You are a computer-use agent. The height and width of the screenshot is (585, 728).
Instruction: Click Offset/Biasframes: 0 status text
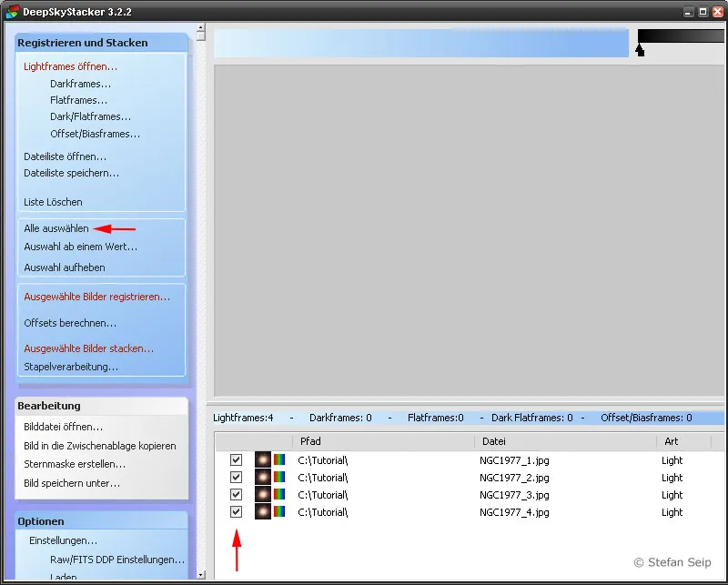(x=646, y=418)
